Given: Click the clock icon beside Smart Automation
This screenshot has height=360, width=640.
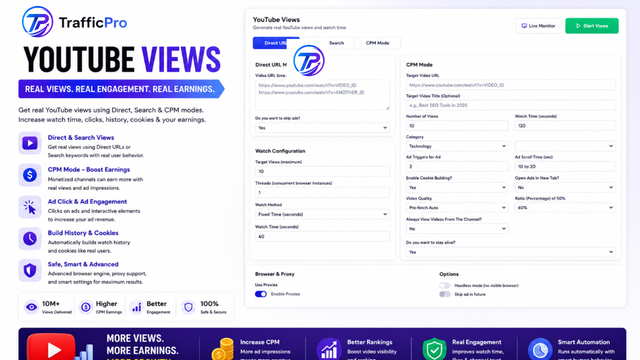Looking at the screenshot, I should [x=540, y=349].
